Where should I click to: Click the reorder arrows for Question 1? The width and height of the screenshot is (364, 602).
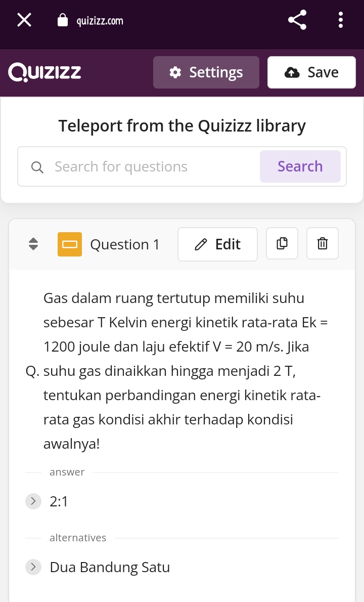[33, 244]
